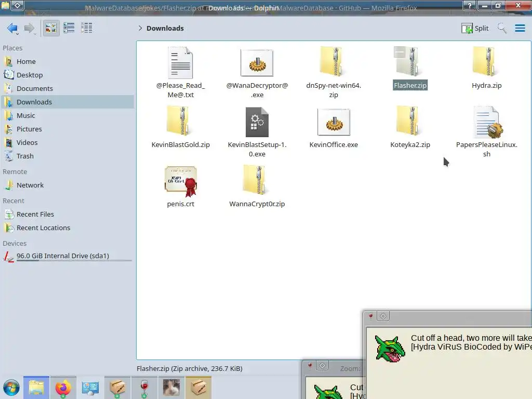The image size is (532, 399).
Task: Select Downloads in Places panel
Action: tap(67, 102)
